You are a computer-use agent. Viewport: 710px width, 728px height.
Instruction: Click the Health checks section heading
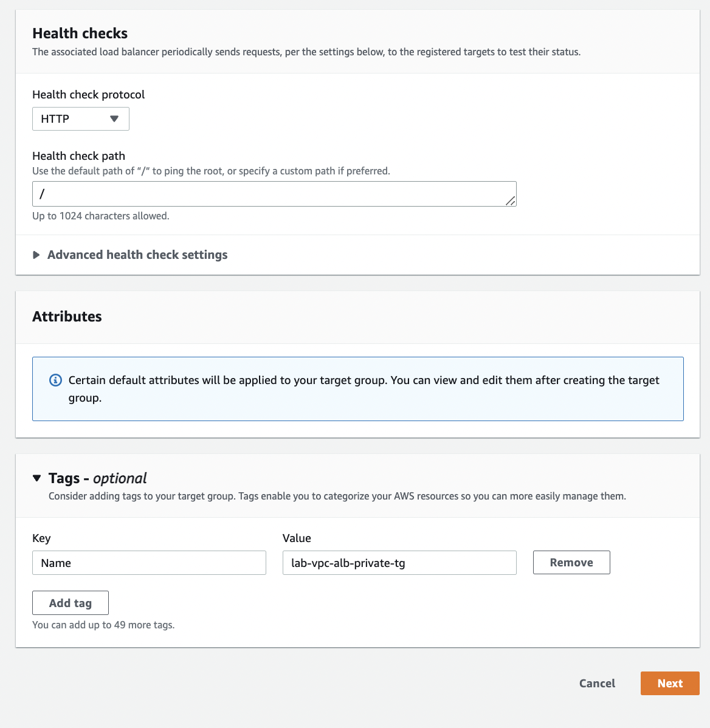(x=80, y=33)
